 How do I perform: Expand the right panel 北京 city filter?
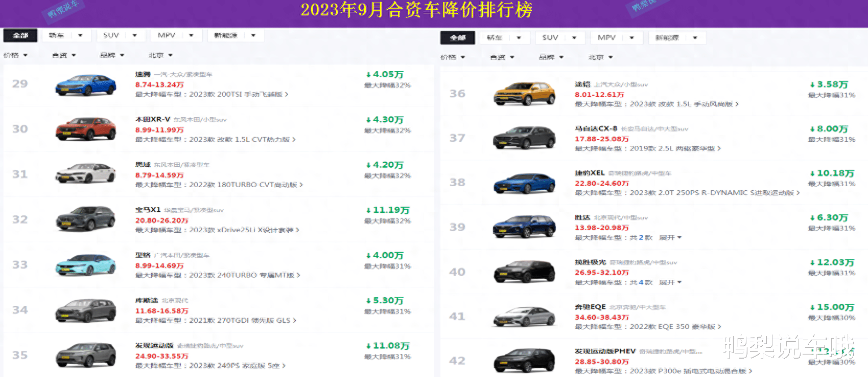(600, 57)
